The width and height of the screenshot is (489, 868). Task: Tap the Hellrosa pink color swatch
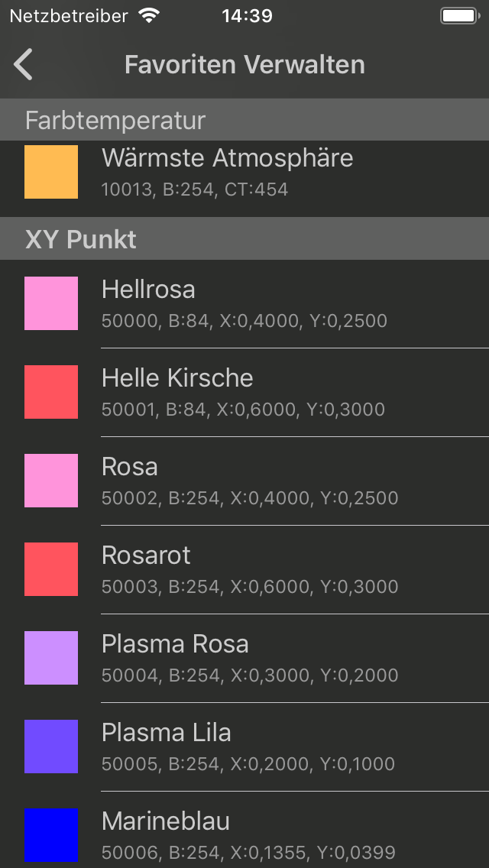point(51,303)
